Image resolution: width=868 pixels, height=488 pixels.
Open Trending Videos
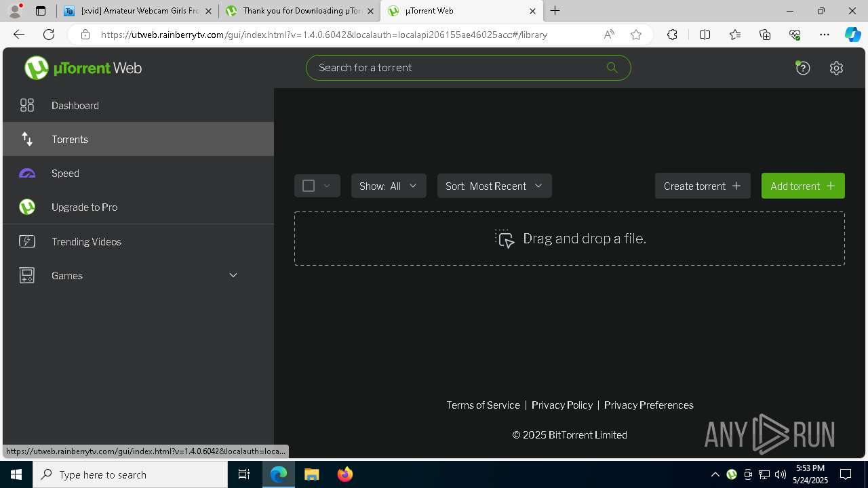coord(138,241)
